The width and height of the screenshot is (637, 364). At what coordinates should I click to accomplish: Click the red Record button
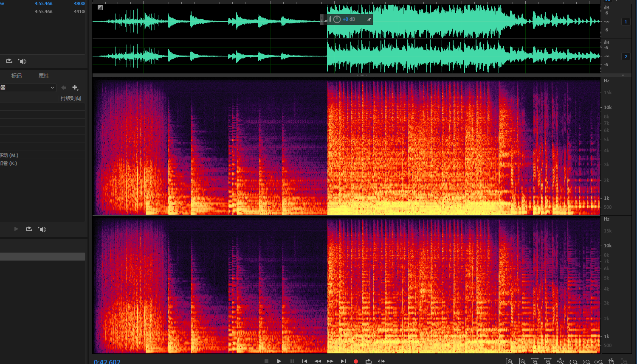356,361
